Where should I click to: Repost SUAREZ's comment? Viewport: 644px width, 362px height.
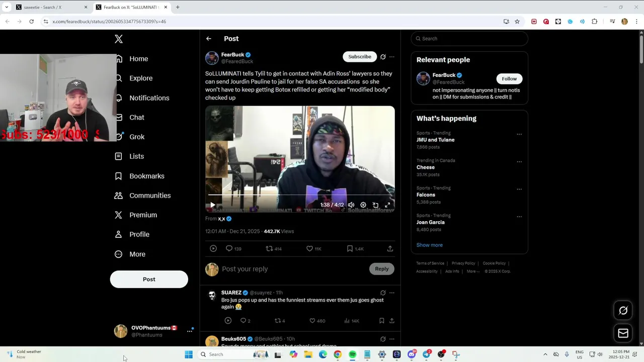tap(280, 321)
